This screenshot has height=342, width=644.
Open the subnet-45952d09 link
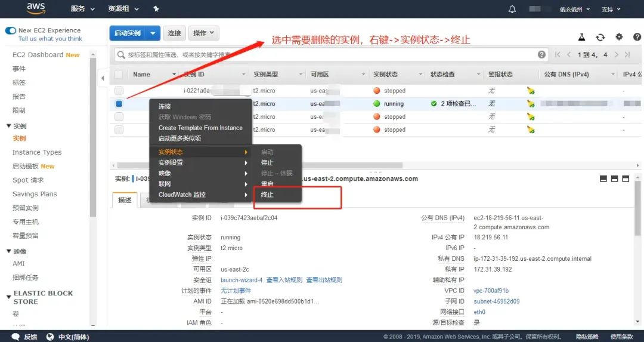tap(497, 301)
